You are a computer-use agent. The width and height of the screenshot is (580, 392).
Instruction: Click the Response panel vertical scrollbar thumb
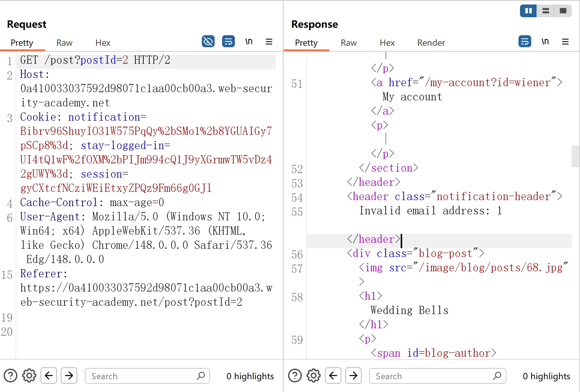[576, 156]
